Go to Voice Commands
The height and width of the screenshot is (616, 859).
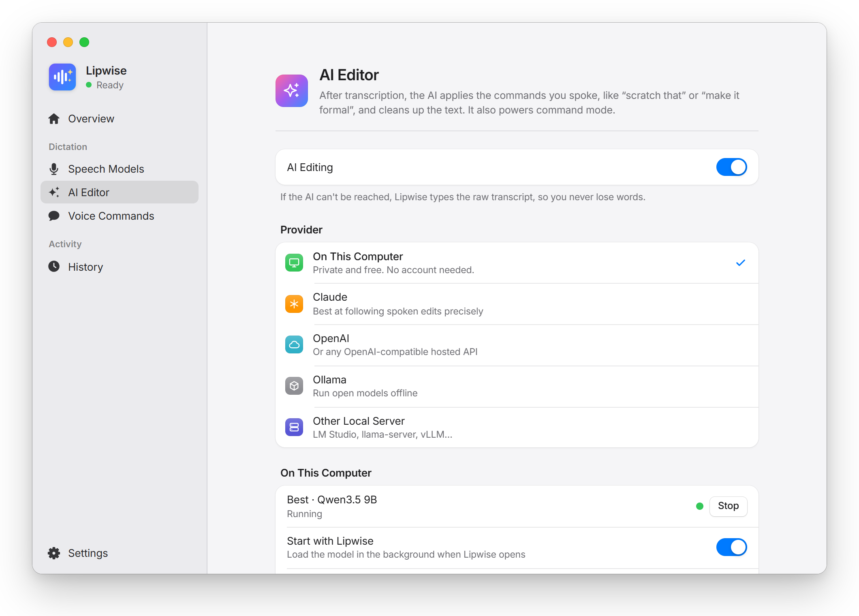click(x=120, y=216)
